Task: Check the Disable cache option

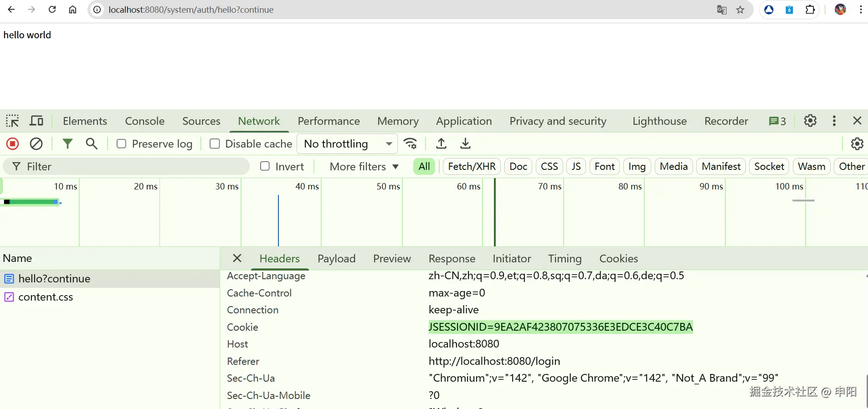Action: point(215,144)
